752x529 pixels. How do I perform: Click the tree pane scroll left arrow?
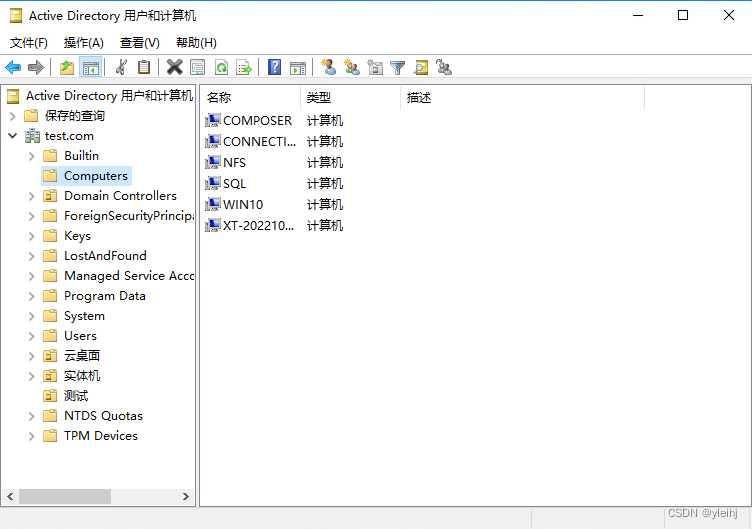pos(11,496)
